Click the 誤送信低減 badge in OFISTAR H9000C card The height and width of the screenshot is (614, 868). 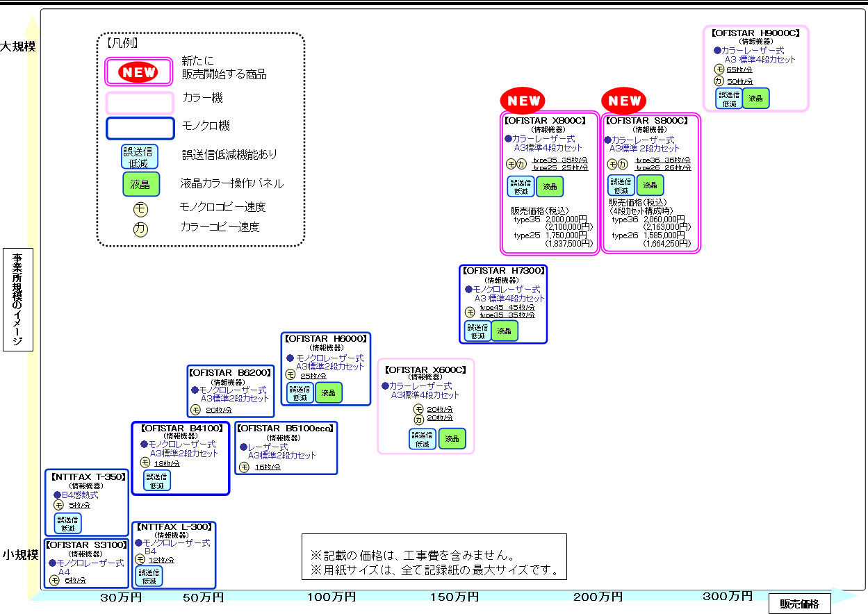(728, 99)
